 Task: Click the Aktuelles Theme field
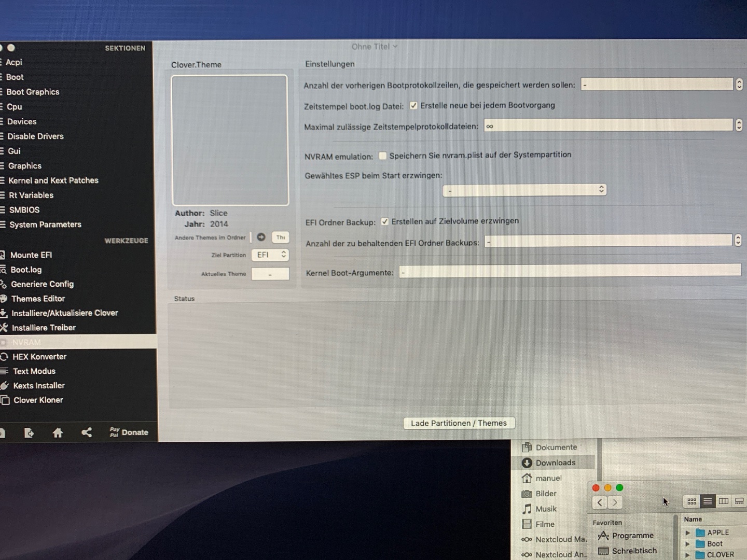point(270,274)
